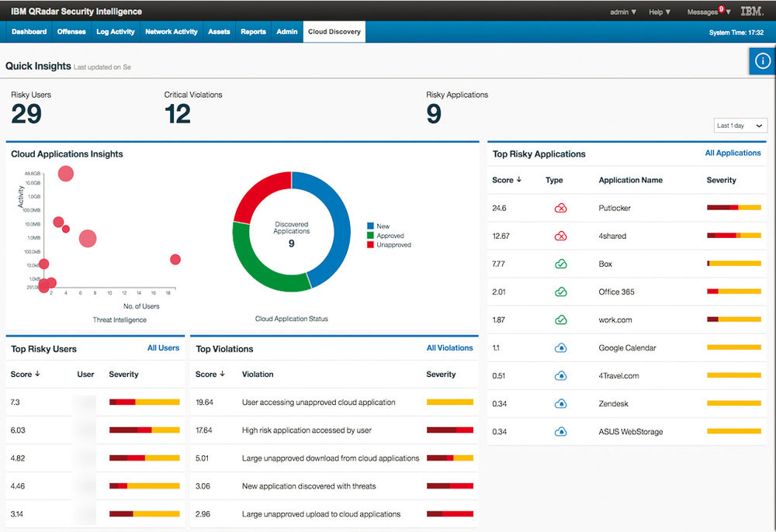This screenshot has width=776, height=532.
Task: Select the Google Calendar application name
Action: pos(627,348)
